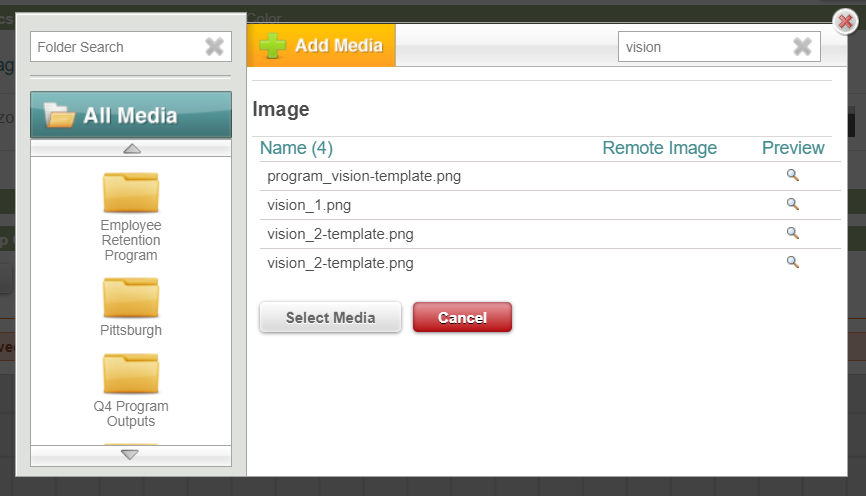Screen dimensions: 866x496
Task: Clear the vision search text with X icon
Action: 802,46
